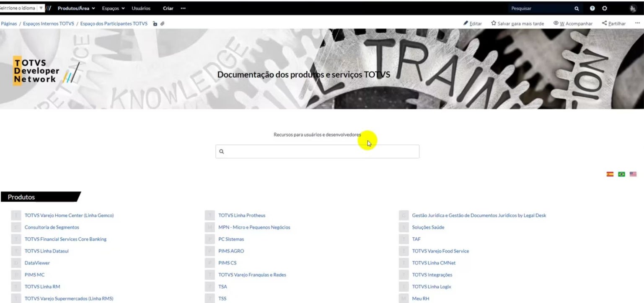The image size is (644, 303).
Task: Open Gestão Jurídica by Legal Desk link
Action: [x=479, y=216]
